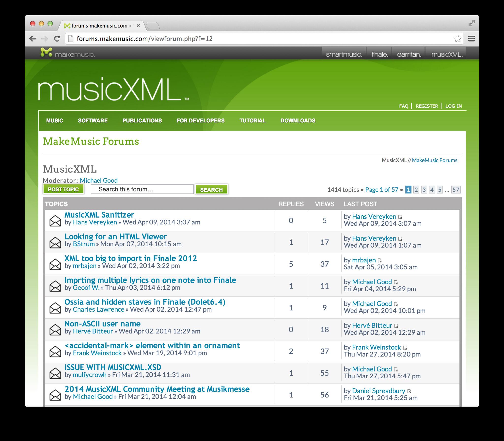Bookmark page with the star icon

tap(457, 39)
